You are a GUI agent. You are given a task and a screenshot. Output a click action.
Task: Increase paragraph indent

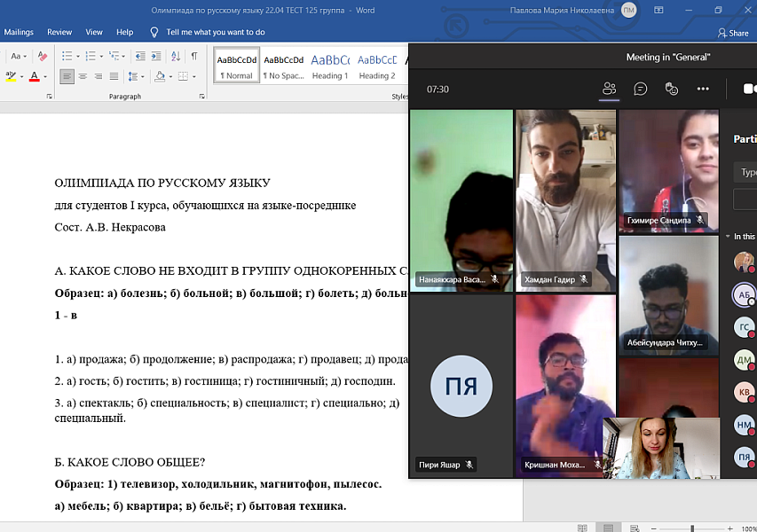tap(157, 56)
